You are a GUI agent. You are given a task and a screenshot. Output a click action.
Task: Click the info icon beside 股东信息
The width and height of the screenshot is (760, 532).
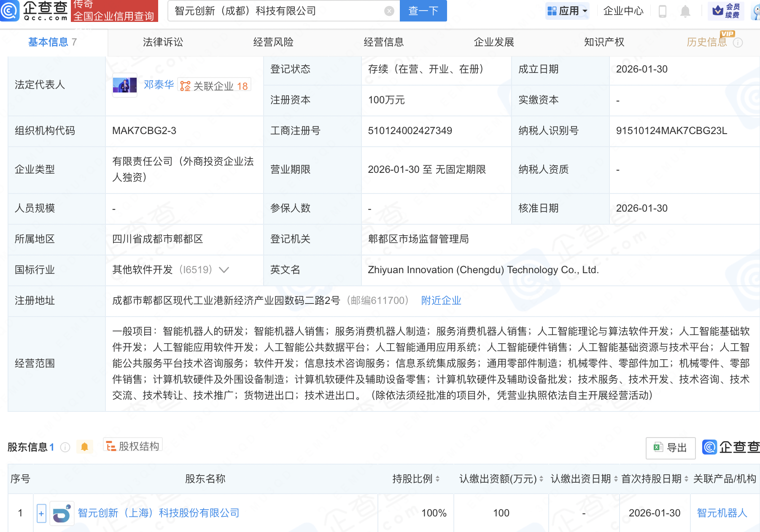65,447
